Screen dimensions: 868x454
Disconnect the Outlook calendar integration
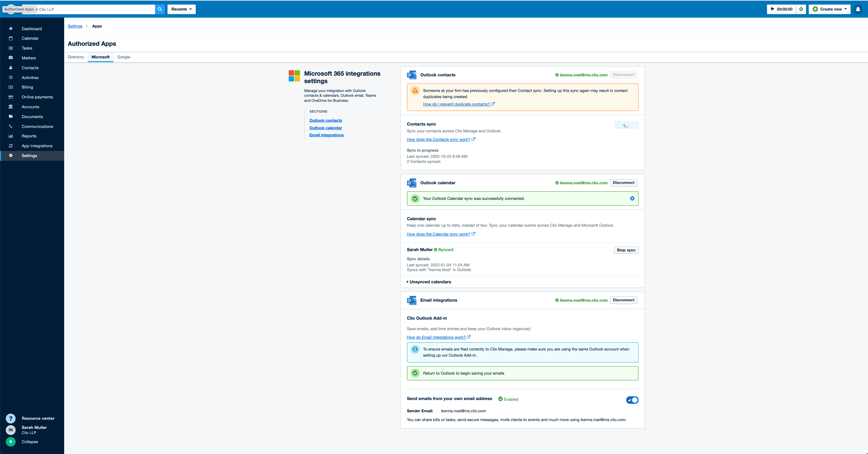[x=623, y=183]
